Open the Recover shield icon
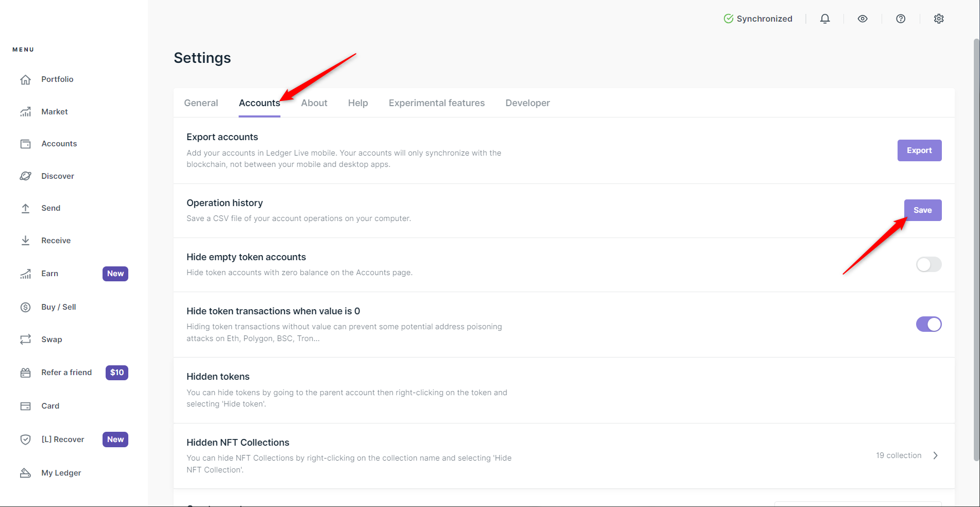Screen dimensions: 980x507 click(x=25, y=440)
